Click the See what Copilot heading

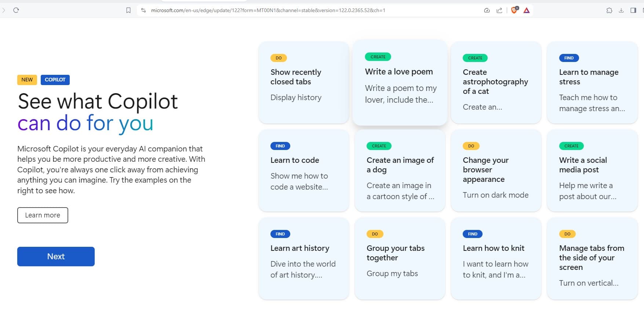(98, 102)
